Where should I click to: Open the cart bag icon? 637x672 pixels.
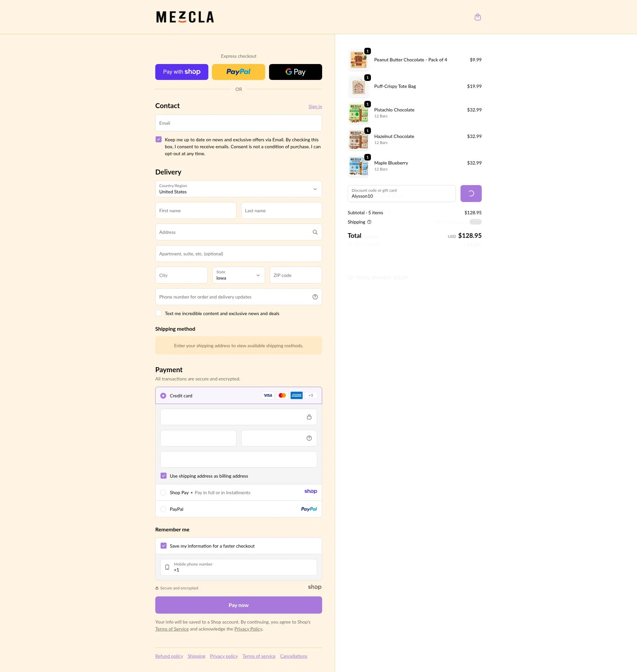coord(477,17)
